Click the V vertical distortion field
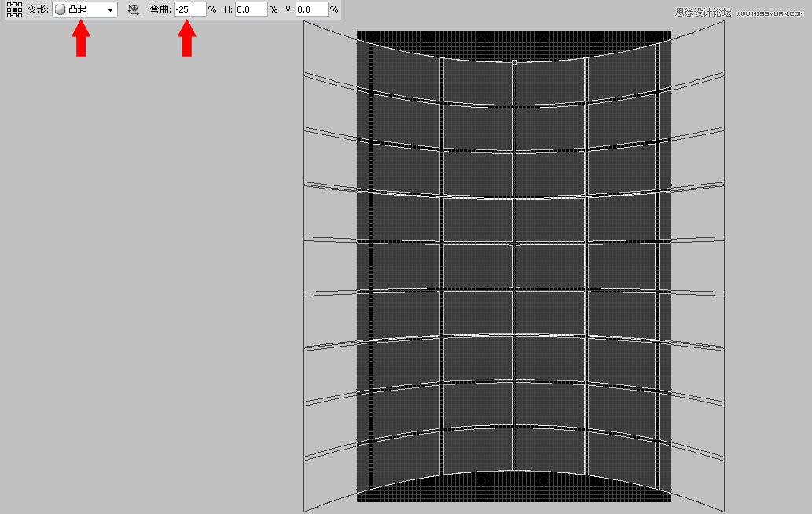 [x=312, y=9]
